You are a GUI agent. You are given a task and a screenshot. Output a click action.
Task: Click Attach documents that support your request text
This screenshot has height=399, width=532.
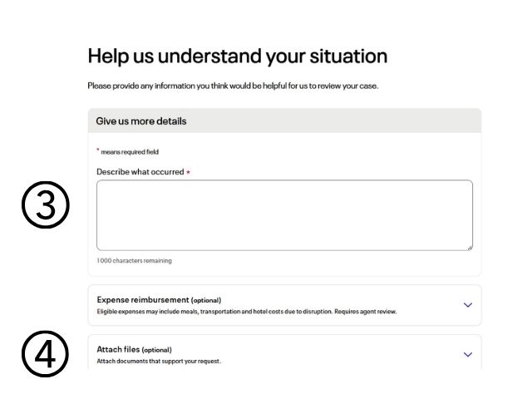159,361
